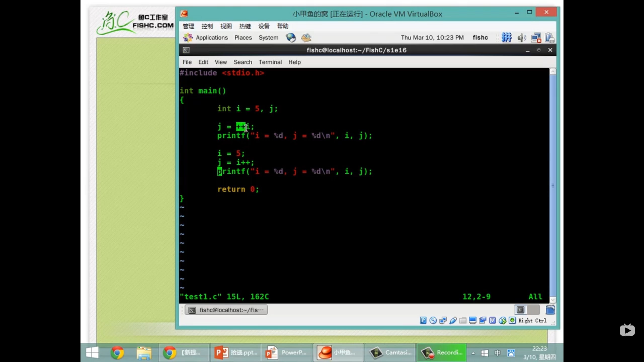Click the fishc@localhost taskbar button in GNOME panel
644x362 pixels.
pos(226,310)
